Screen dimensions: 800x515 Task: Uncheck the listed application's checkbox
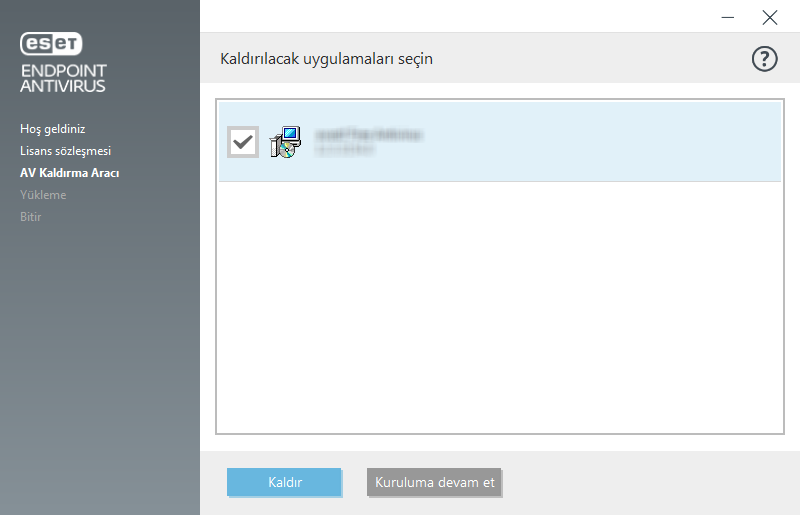pos(243,142)
